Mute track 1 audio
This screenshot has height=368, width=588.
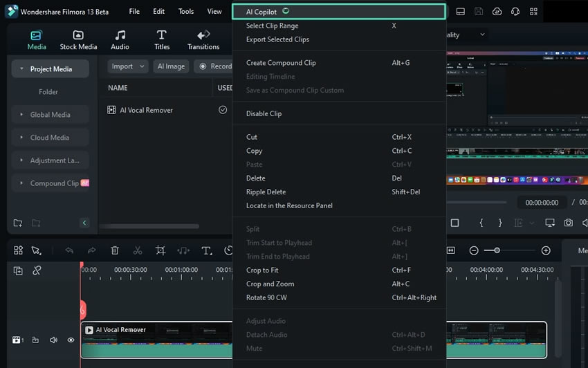coord(54,340)
